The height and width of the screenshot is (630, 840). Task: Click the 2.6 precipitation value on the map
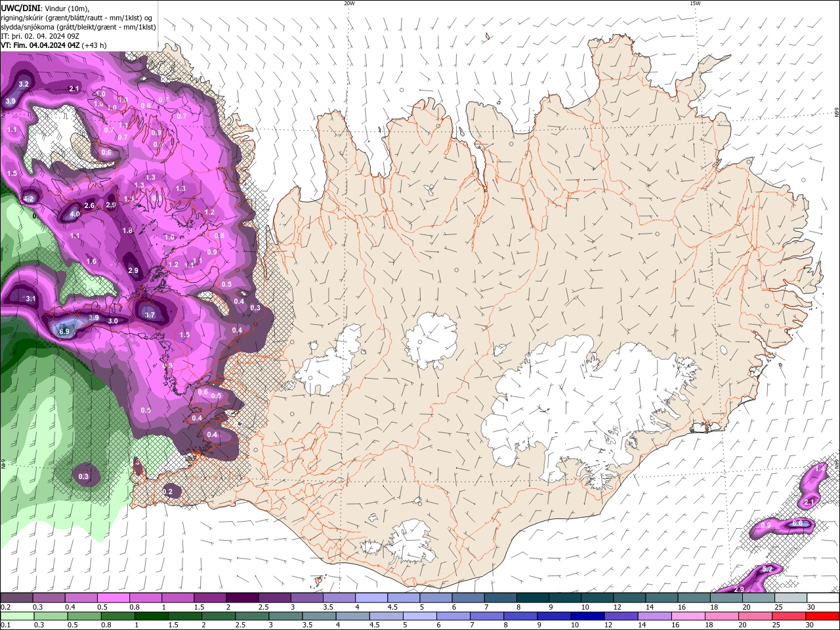[90, 205]
